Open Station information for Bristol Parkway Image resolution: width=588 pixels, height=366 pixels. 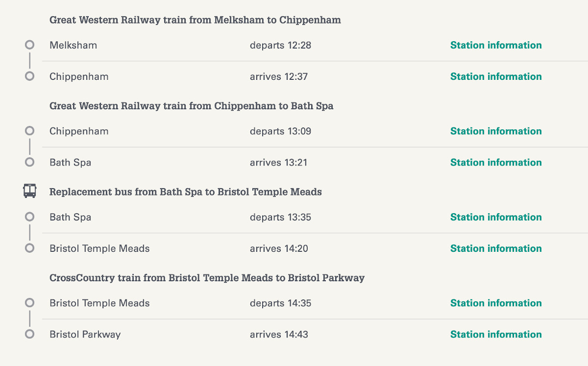pyautogui.click(x=496, y=334)
